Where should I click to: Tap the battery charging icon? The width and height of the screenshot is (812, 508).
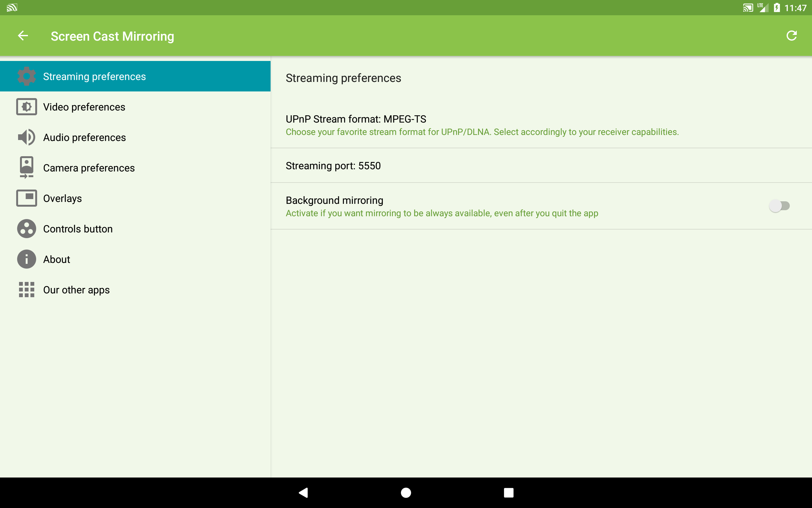click(x=777, y=8)
